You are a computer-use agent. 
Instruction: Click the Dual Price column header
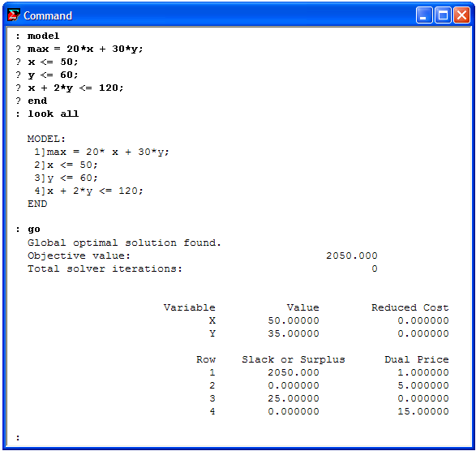click(x=417, y=359)
